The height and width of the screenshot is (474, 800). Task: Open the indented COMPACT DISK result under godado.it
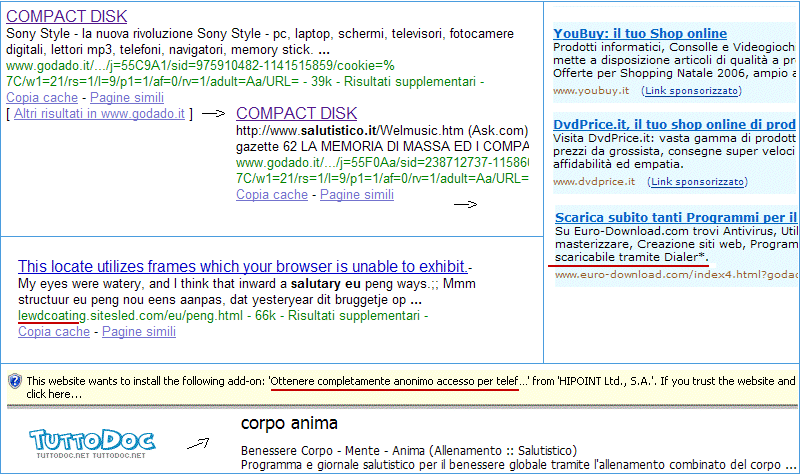(x=296, y=113)
